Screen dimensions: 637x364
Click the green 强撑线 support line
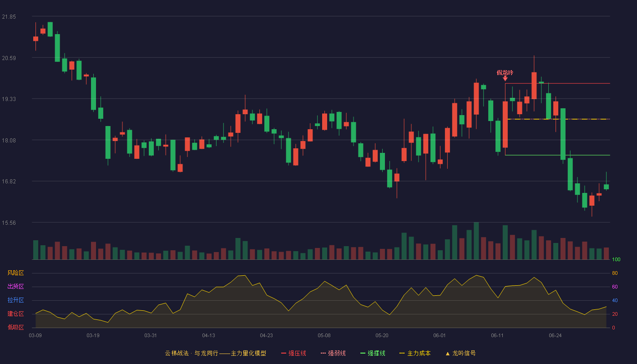[x=557, y=155]
